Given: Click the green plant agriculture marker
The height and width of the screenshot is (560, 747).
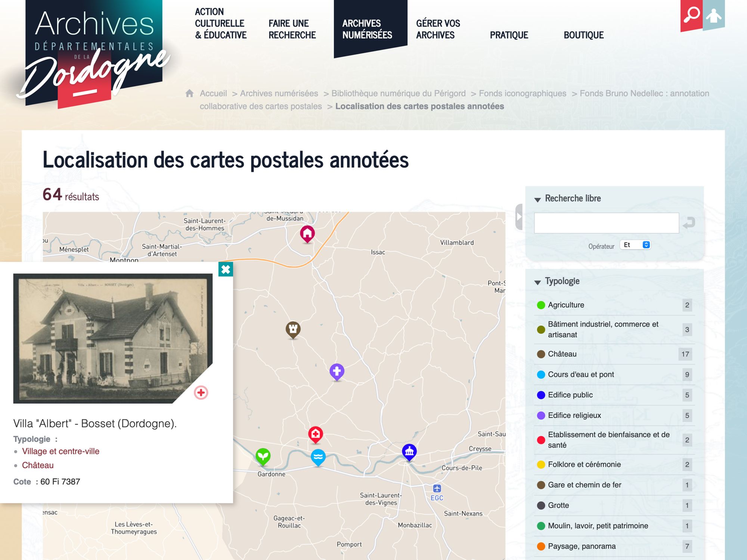Looking at the screenshot, I should point(263,456).
